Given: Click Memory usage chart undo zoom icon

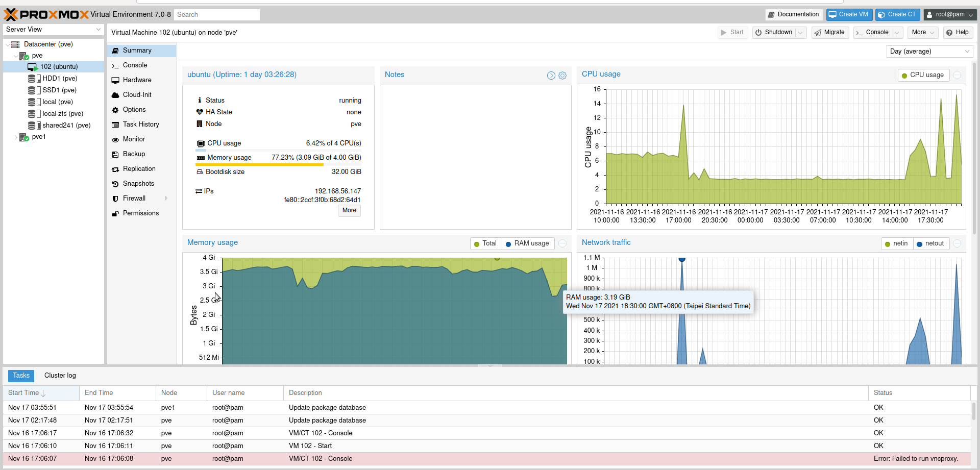Looking at the screenshot, I should pos(562,244).
